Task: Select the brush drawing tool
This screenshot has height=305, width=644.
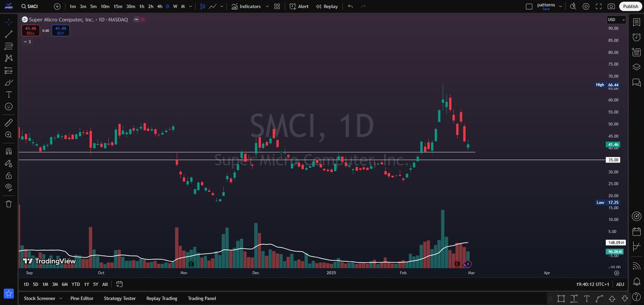Action: click(9, 83)
